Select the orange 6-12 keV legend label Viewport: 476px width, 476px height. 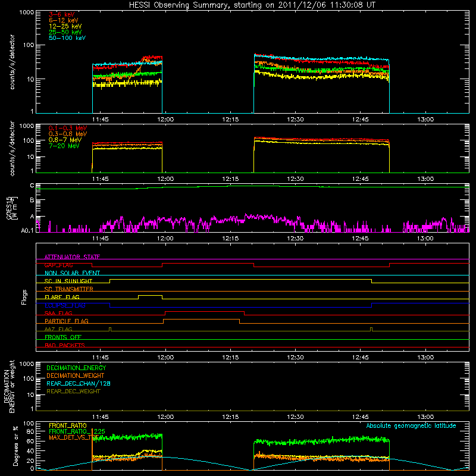[x=64, y=20]
